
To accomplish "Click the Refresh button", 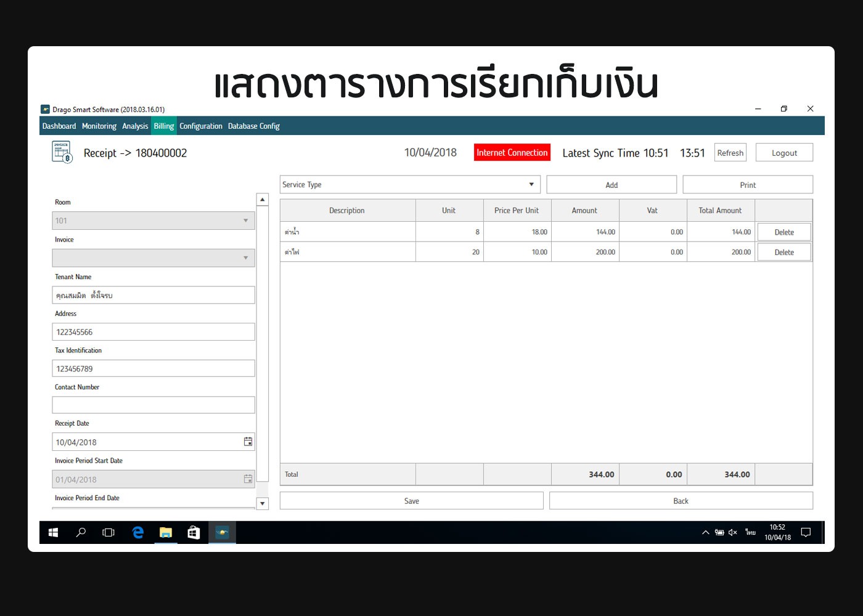I will 730,153.
